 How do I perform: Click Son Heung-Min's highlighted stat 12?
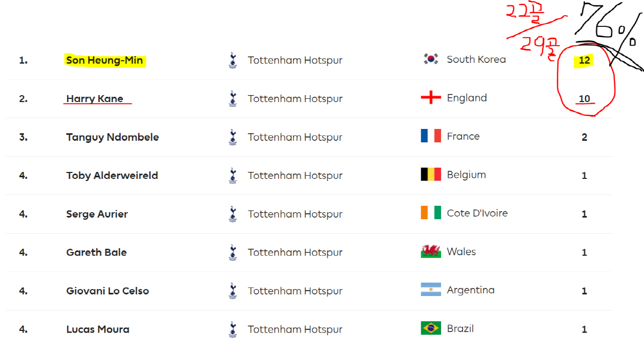click(x=584, y=60)
